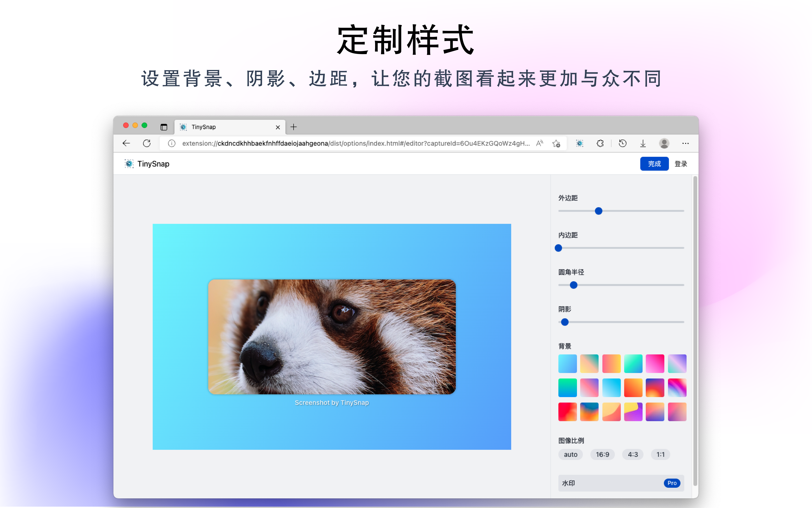Reload the page with refresh icon
The height and width of the screenshot is (508, 812).
(x=147, y=144)
